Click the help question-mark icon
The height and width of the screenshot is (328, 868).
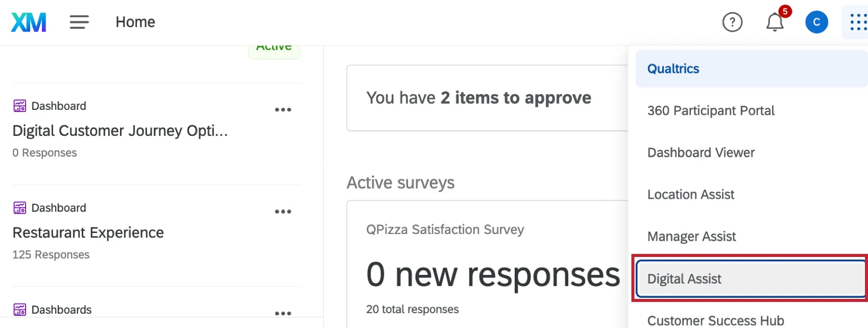coord(732,22)
